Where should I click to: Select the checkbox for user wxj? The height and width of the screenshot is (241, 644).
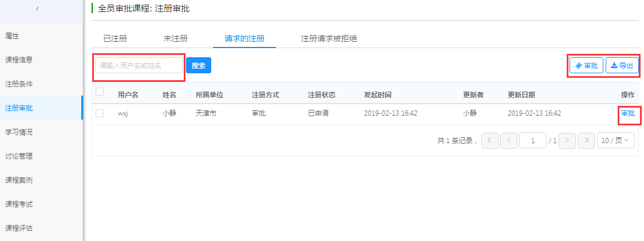coord(100,113)
